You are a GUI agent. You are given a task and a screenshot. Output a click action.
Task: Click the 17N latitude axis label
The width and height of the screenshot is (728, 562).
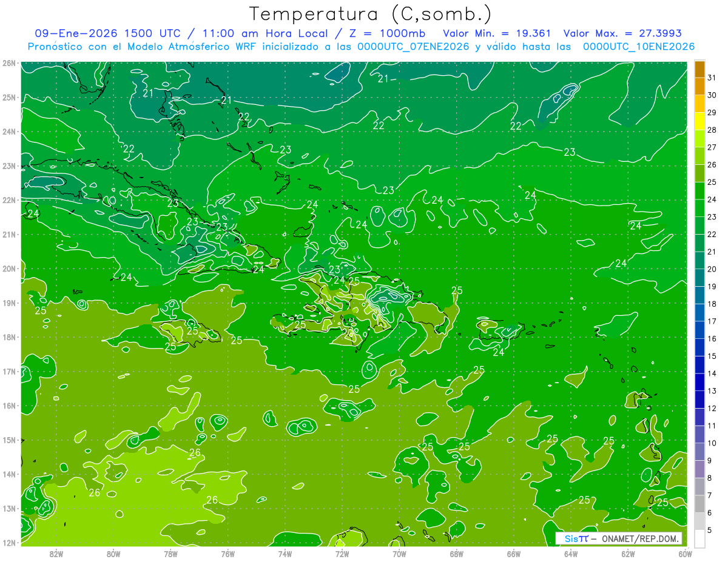point(9,371)
